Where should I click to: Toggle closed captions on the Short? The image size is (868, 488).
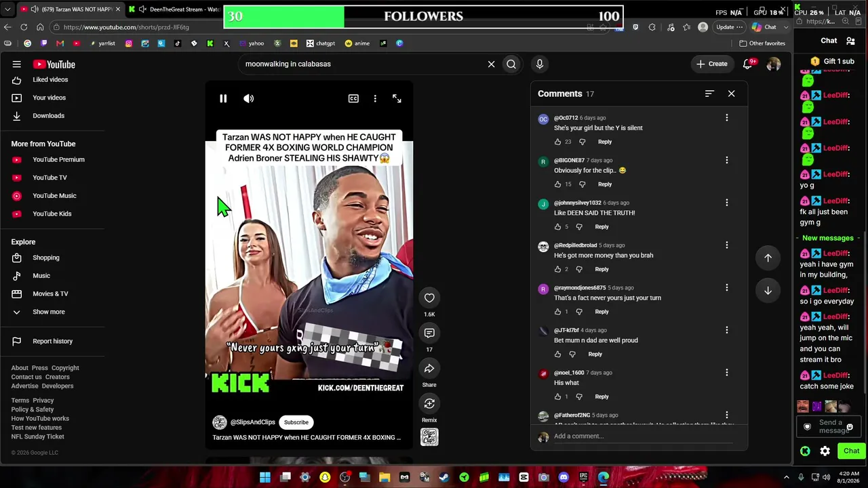click(x=353, y=99)
